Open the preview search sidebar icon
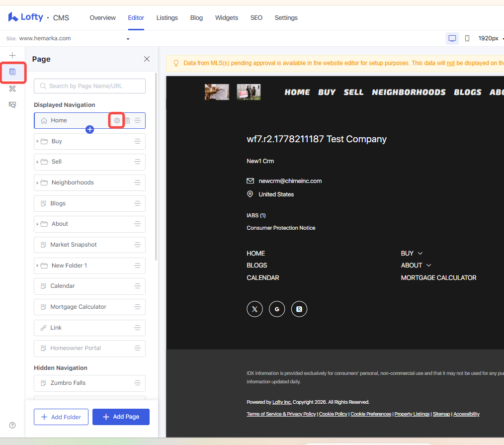 [12, 105]
